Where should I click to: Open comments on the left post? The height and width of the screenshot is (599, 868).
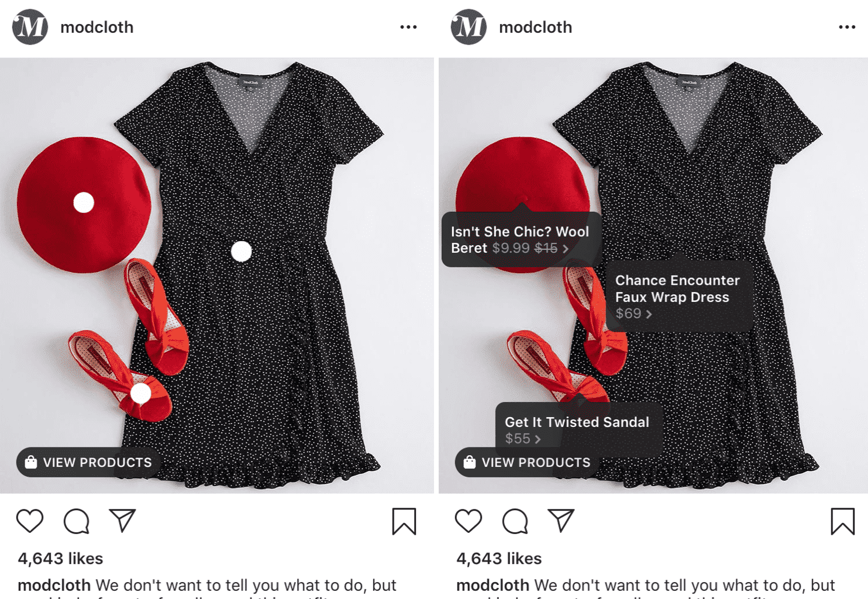click(77, 521)
